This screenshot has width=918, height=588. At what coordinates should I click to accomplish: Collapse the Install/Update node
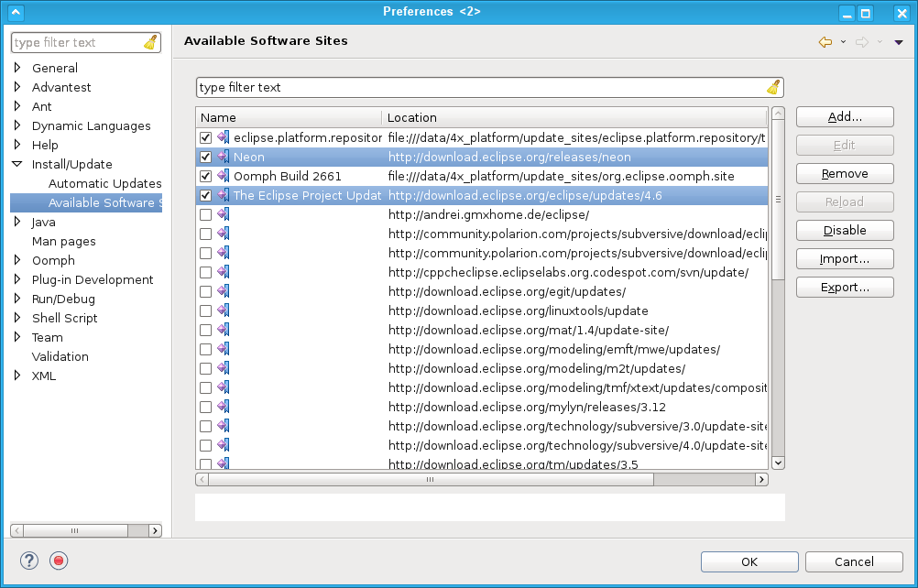click(x=17, y=165)
